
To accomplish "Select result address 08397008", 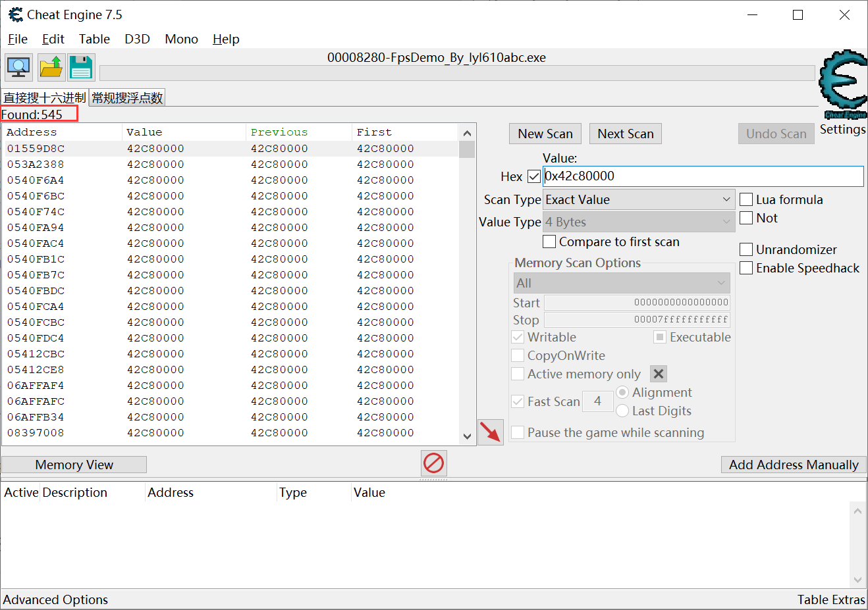I will pyautogui.click(x=36, y=433).
